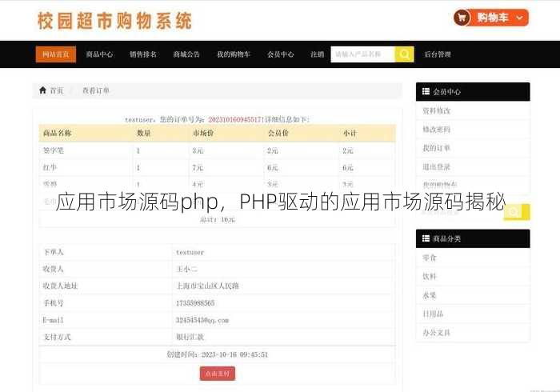
Task: Open 资料修改 in member sidebar
Action: [437, 110]
